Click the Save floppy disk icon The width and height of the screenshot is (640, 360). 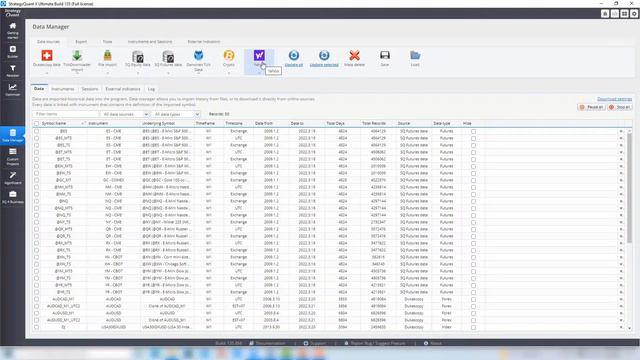coord(384,55)
